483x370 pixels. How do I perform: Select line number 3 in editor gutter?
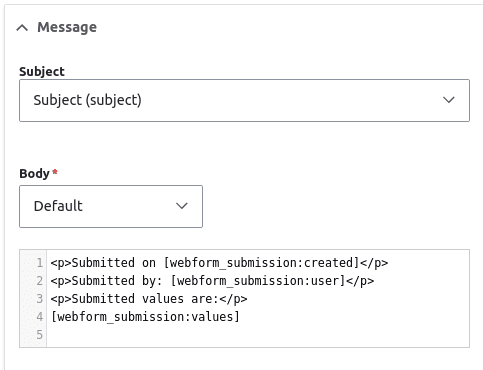tap(40, 299)
